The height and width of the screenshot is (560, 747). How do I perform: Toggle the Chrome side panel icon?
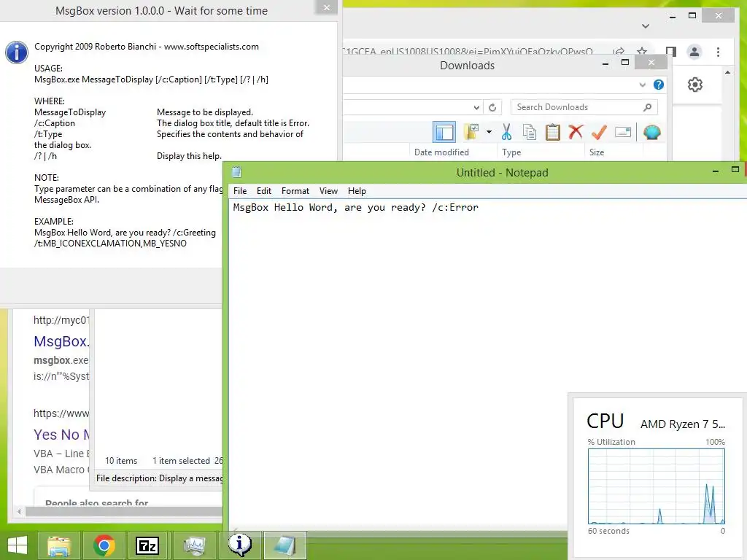[x=671, y=52]
